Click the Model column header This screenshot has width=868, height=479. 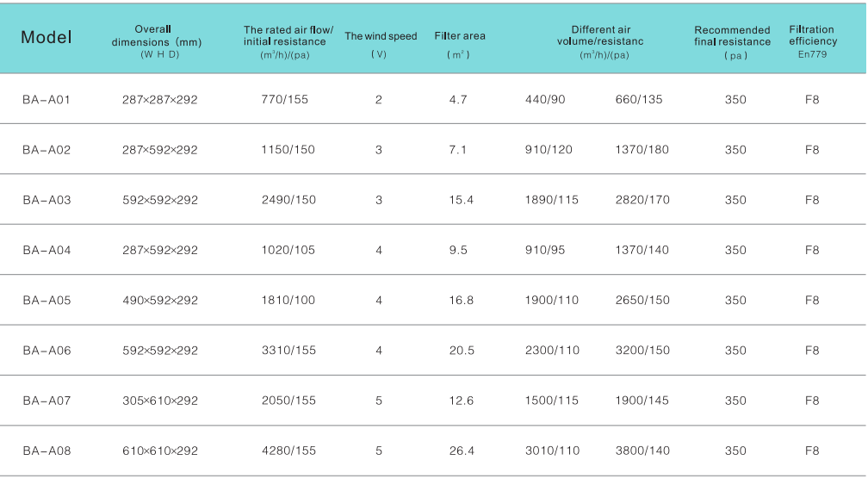[x=46, y=37]
